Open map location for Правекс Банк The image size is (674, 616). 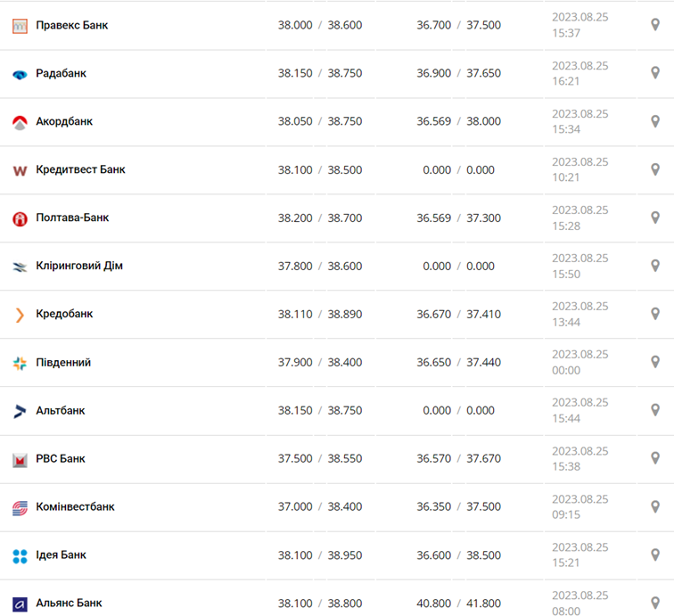pos(655,25)
